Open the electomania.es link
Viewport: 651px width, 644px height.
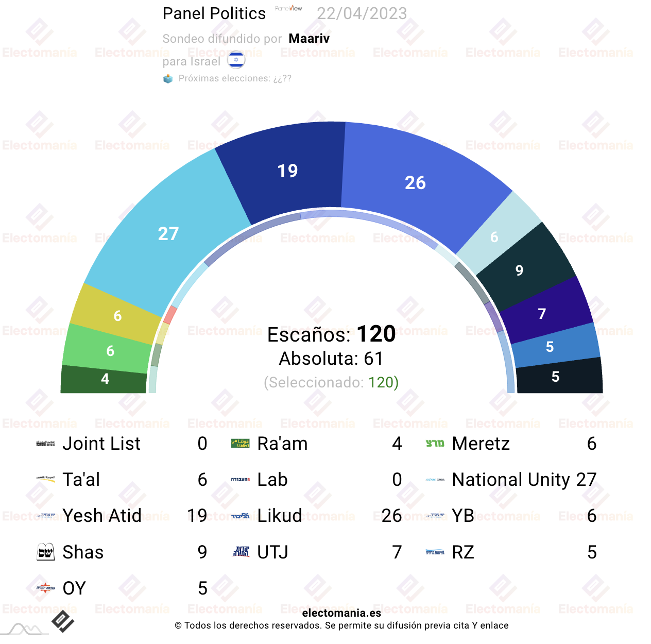(x=341, y=613)
